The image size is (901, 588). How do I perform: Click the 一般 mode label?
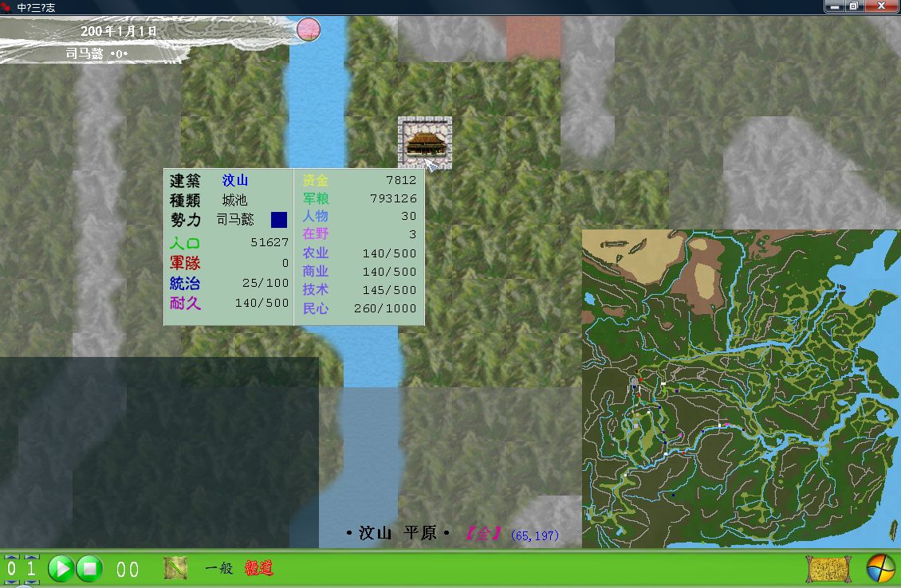[219, 568]
